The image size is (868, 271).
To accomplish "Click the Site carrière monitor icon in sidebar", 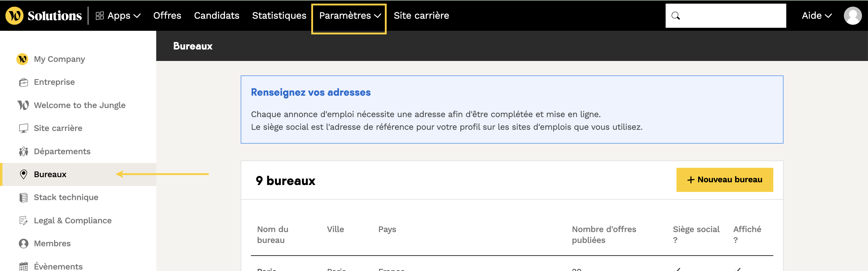I will (x=23, y=129).
